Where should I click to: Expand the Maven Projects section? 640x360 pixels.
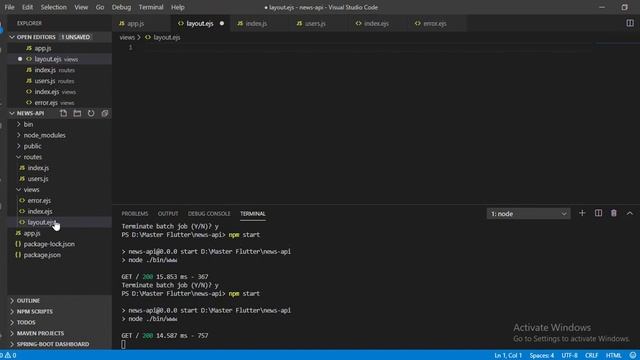click(x=60, y=333)
